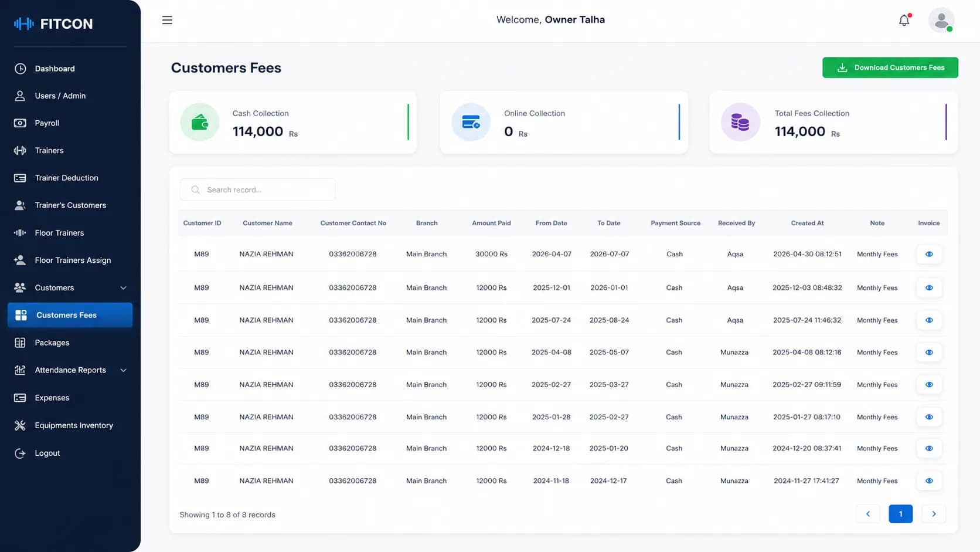Click the search magnifier icon
This screenshot has height=552, width=980.
[196, 190]
